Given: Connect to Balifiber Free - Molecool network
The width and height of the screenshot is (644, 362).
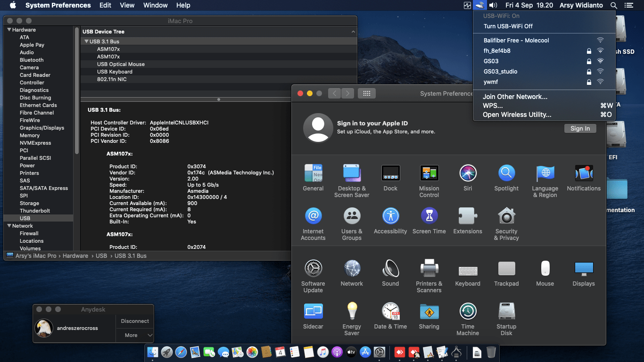Looking at the screenshot, I should coord(544,41).
